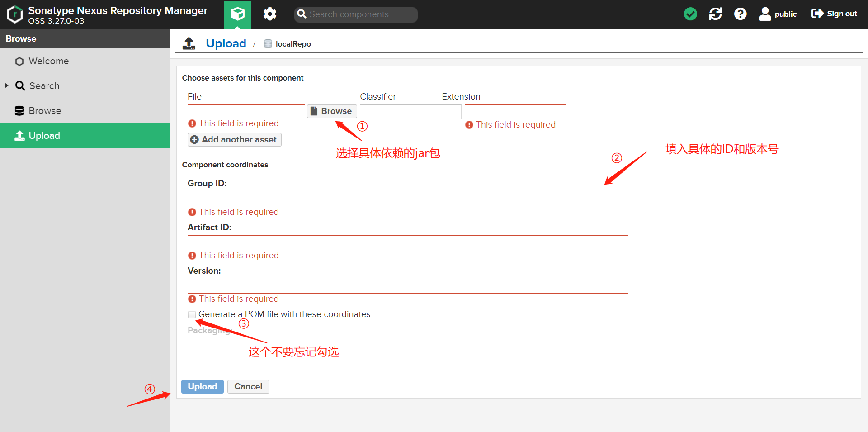
Task: Open the help question mark icon
Action: pos(740,14)
